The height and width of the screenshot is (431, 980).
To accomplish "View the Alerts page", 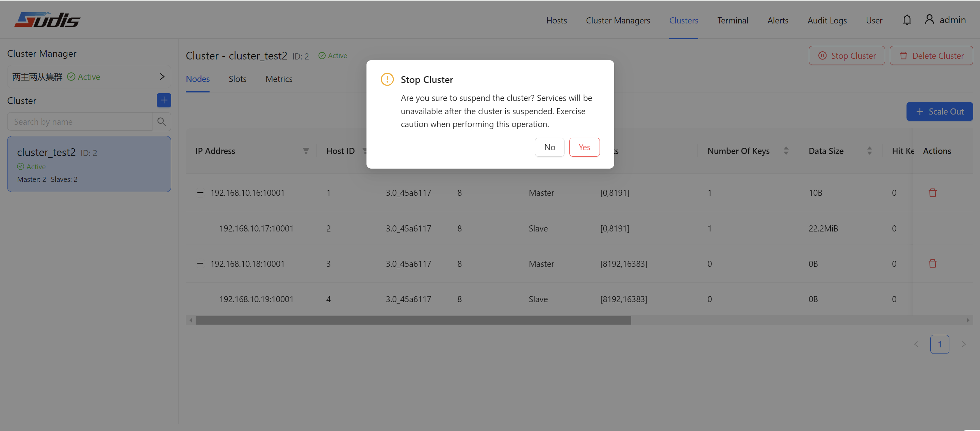I will click(778, 20).
